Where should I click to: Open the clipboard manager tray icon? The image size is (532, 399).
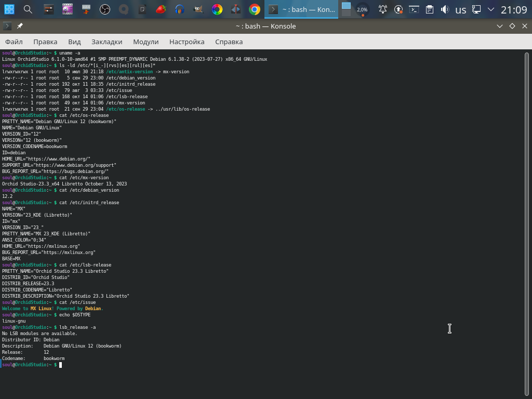[430, 9]
